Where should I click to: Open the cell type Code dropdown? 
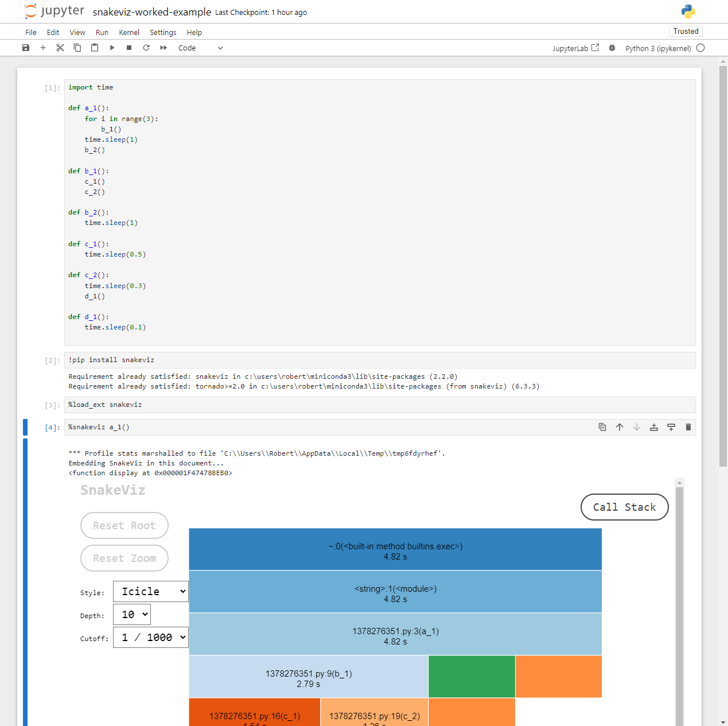coord(200,48)
